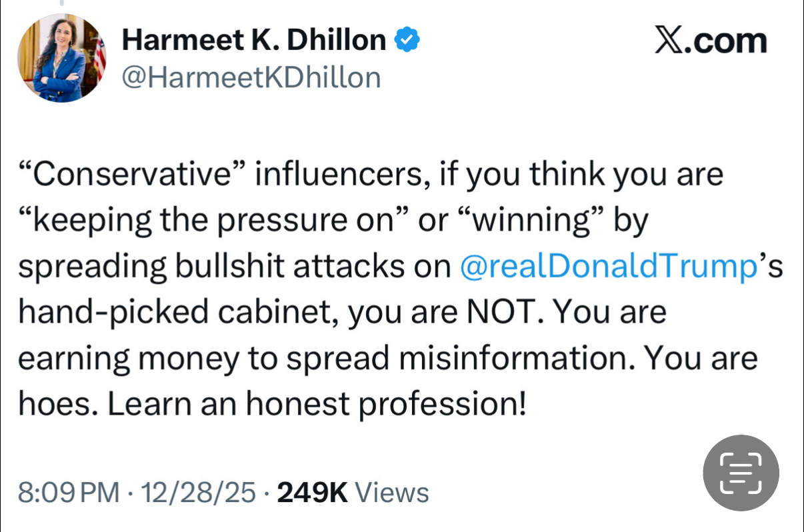
Task: Click the X logo in the corner
Action: (x=670, y=41)
